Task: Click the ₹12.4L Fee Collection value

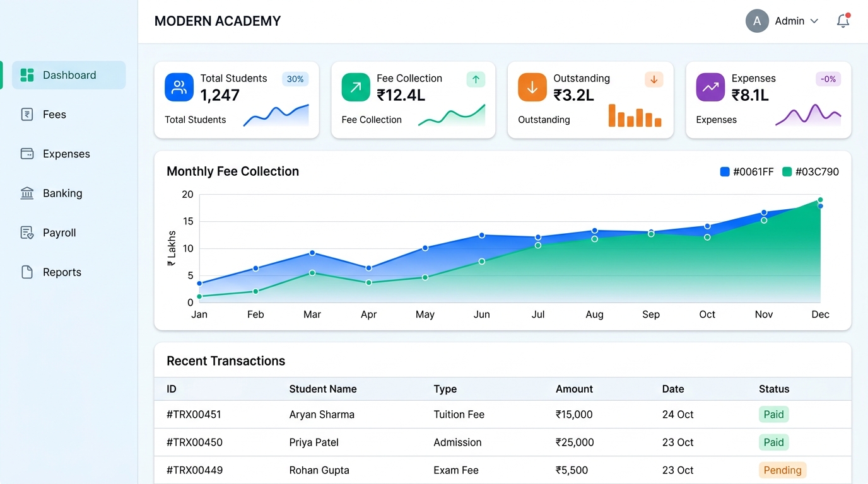Action: pos(401,95)
